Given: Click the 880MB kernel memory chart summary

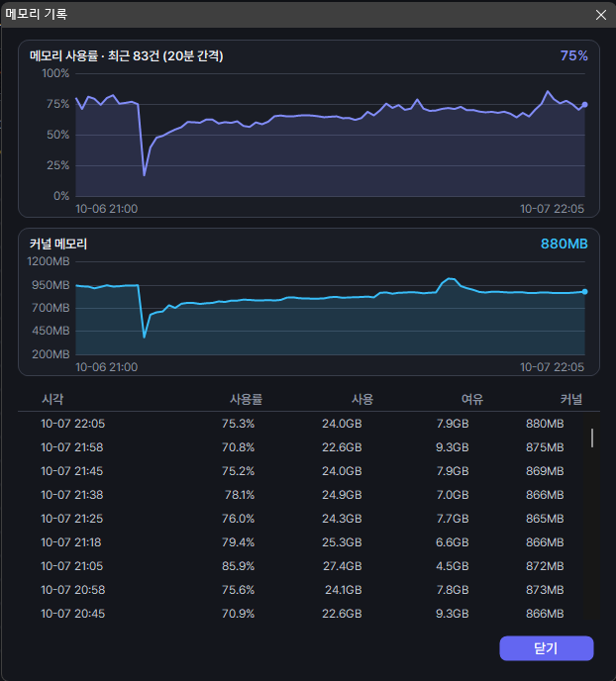Looking at the screenshot, I should coord(564,243).
